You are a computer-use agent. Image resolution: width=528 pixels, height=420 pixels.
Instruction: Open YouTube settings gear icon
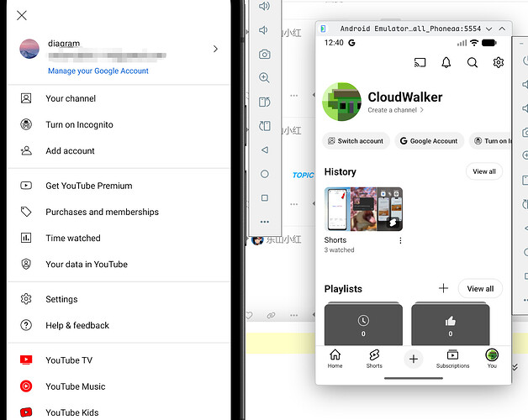(x=498, y=63)
